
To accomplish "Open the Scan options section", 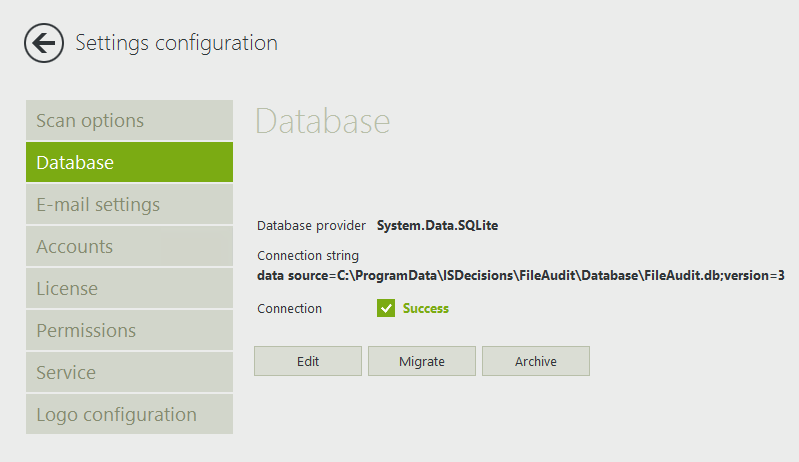I will coord(129,120).
